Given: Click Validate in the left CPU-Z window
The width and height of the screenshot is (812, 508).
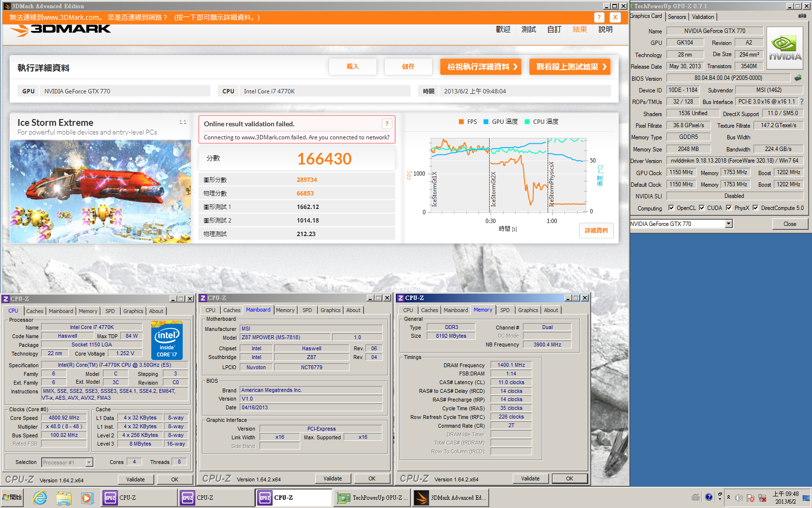Looking at the screenshot, I should point(136,479).
